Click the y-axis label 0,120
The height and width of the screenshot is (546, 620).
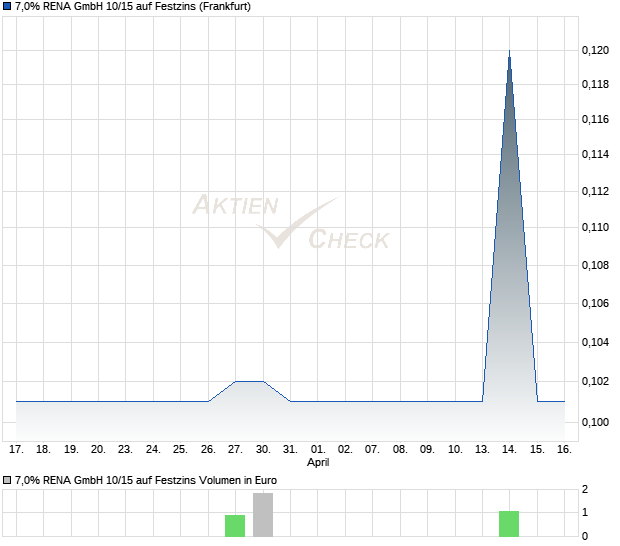click(x=595, y=50)
